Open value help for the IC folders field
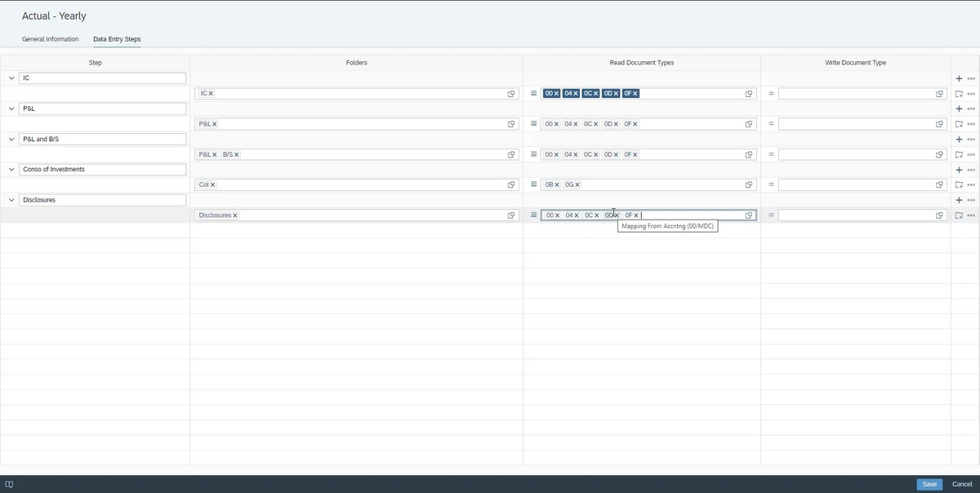The width and height of the screenshot is (980, 493). [x=511, y=93]
